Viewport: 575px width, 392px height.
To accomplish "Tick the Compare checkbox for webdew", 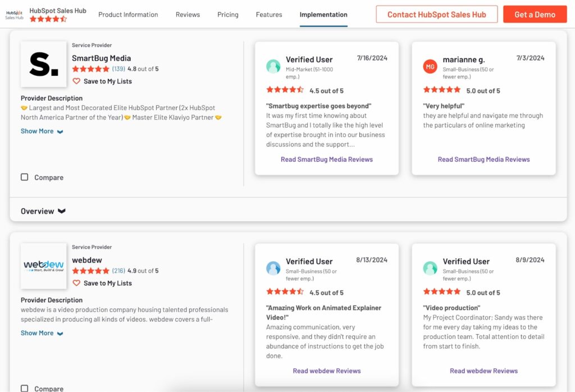I will click(25, 388).
